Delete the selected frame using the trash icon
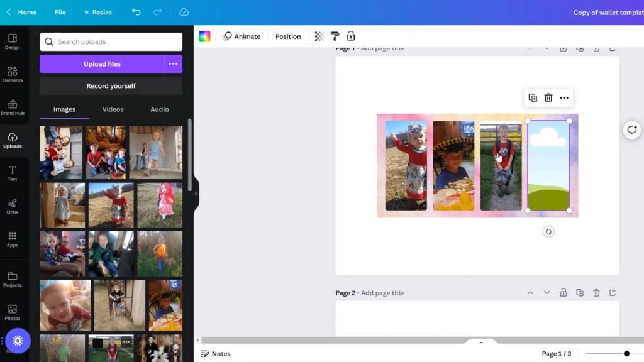Image resolution: width=644 pixels, height=362 pixels. point(548,98)
